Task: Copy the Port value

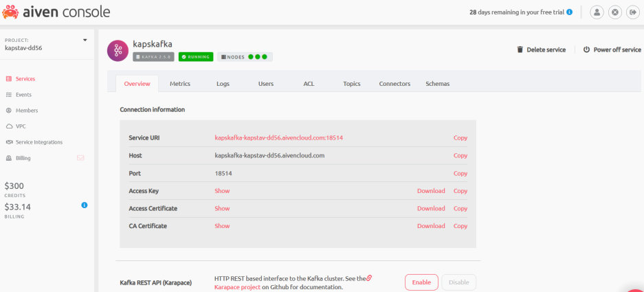Action: click(460, 174)
